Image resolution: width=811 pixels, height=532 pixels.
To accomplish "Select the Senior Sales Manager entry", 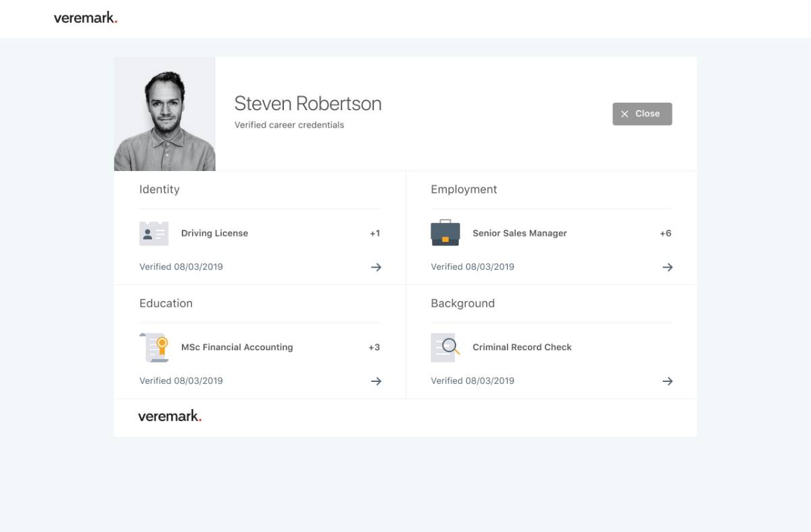I will click(520, 233).
